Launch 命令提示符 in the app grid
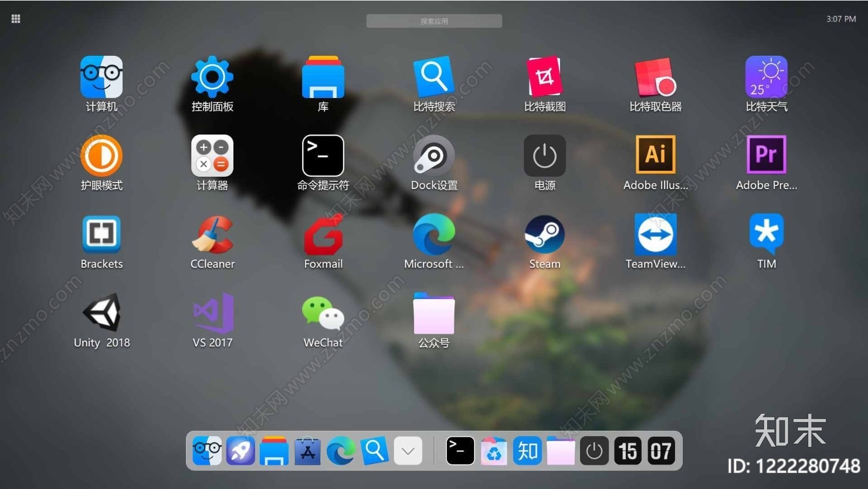 [323, 156]
